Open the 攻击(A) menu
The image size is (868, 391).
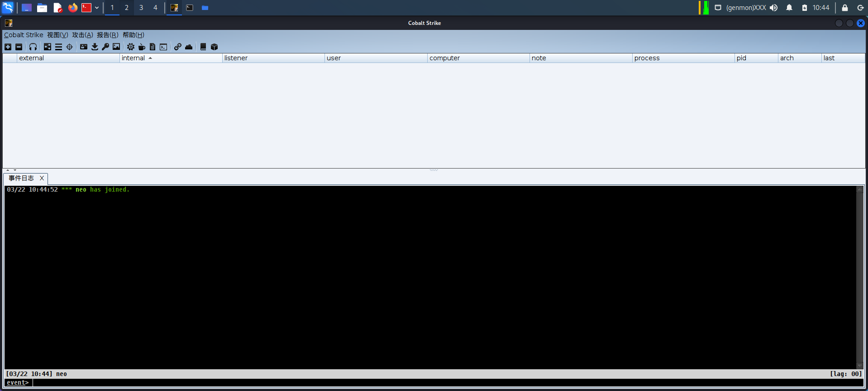pyautogui.click(x=82, y=35)
